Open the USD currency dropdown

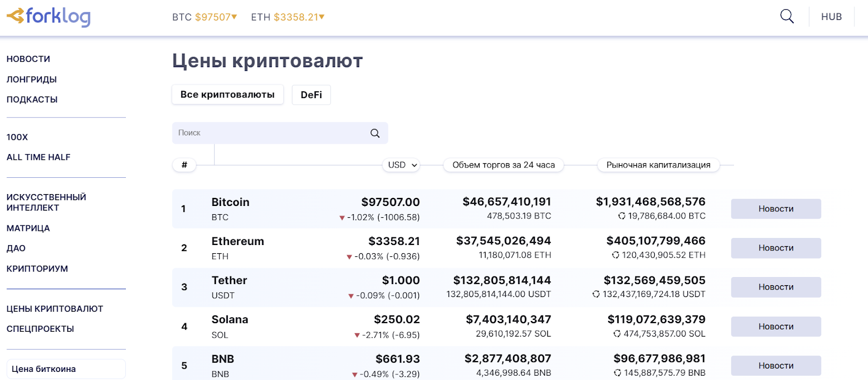coord(402,165)
